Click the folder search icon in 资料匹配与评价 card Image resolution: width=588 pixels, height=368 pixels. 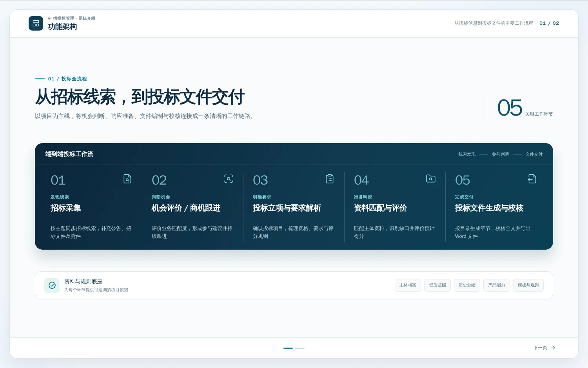431,179
